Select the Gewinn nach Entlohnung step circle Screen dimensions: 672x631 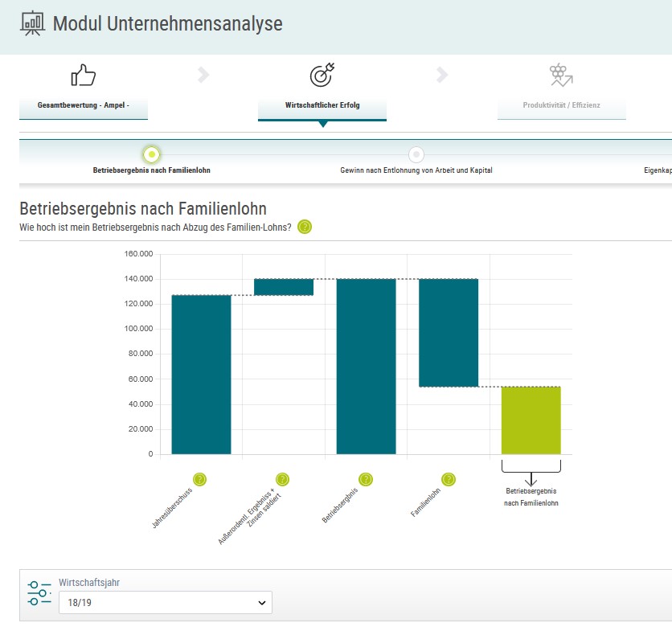[416, 154]
